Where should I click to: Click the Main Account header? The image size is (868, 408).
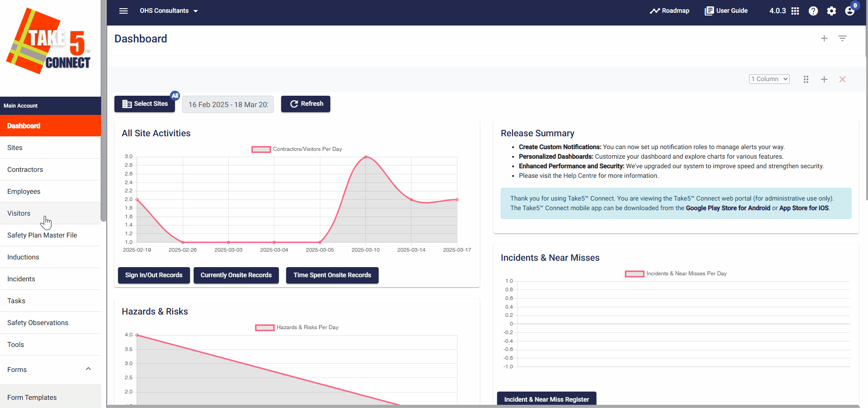pyautogui.click(x=51, y=106)
